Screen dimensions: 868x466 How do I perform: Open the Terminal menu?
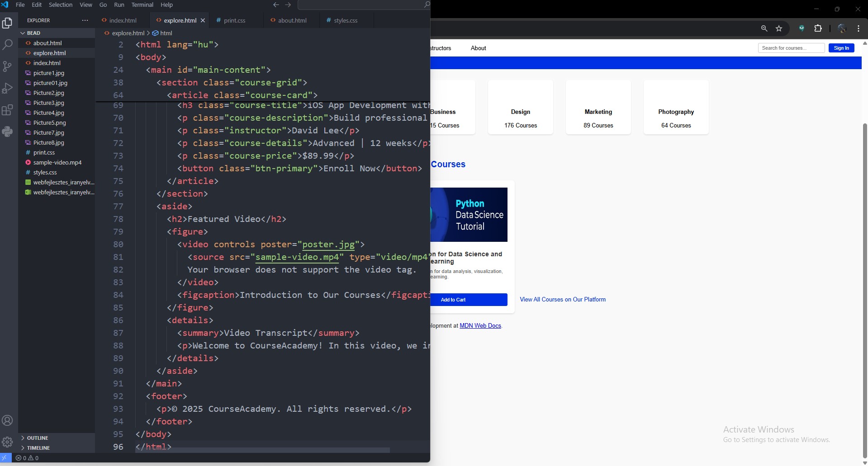pos(142,5)
